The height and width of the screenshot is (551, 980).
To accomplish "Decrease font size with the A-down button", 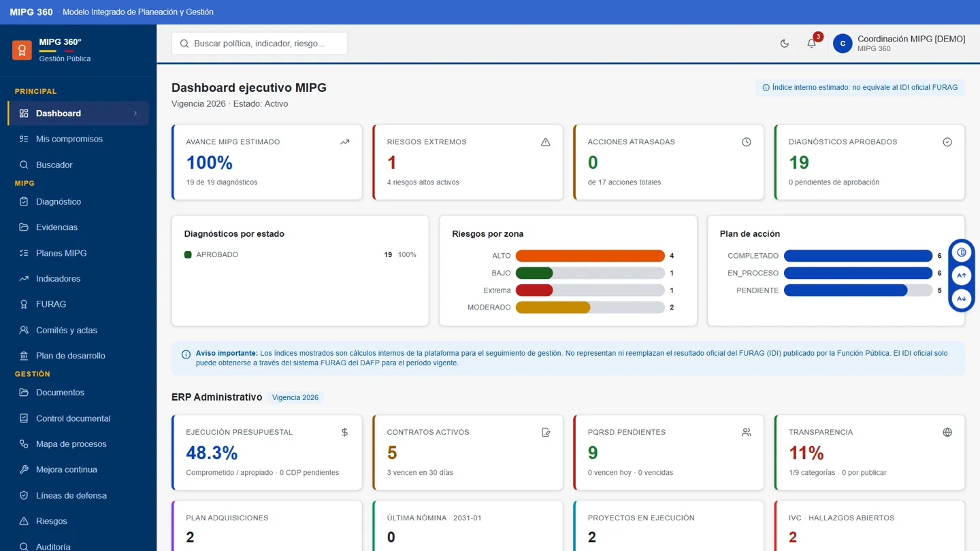I will (961, 299).
